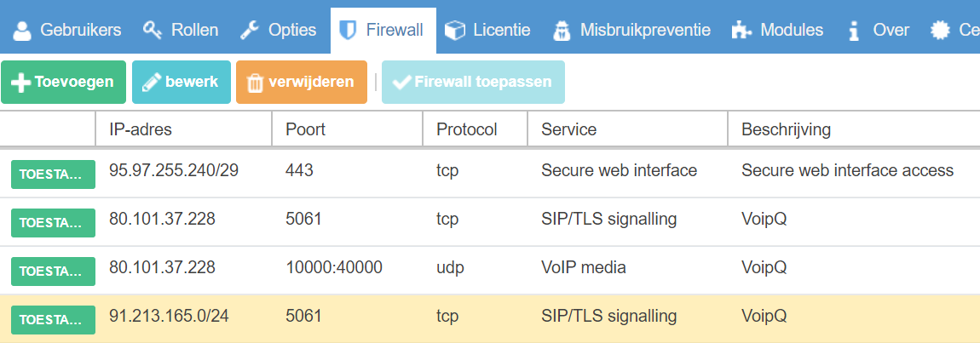Toggle the status badge for 91.213.165.0/24
This screenshot has height=343, width=980.
pos(53,319)
